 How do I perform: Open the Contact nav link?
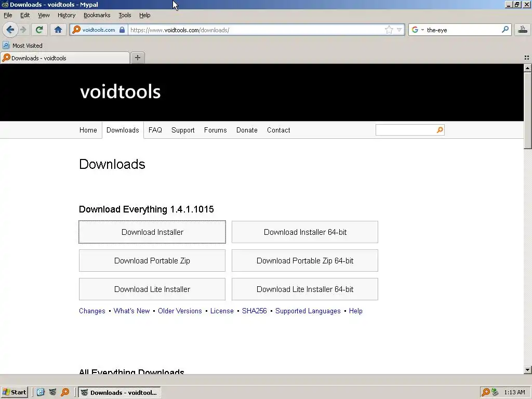278,130
